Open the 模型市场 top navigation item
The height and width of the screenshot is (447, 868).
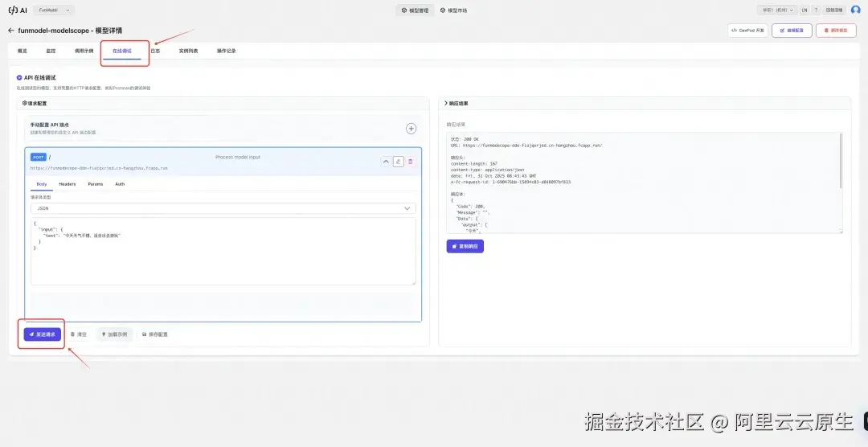tap(454, 10)
